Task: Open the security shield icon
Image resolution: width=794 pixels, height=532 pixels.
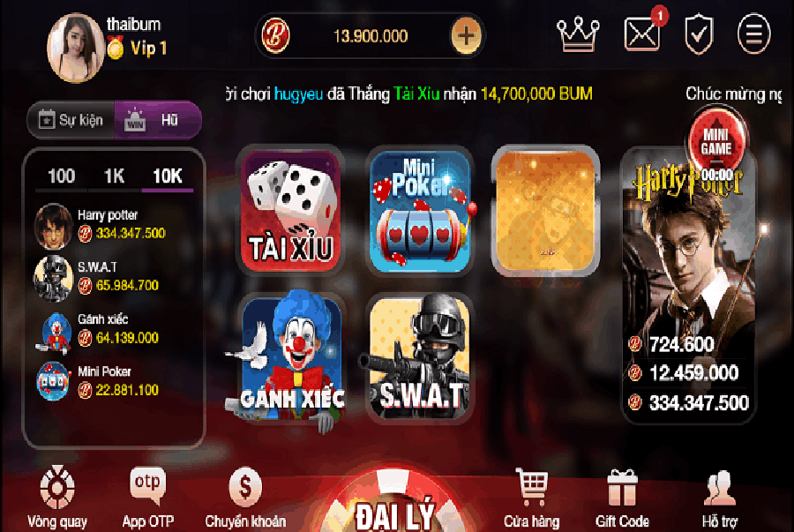Action: pos(699,34)
